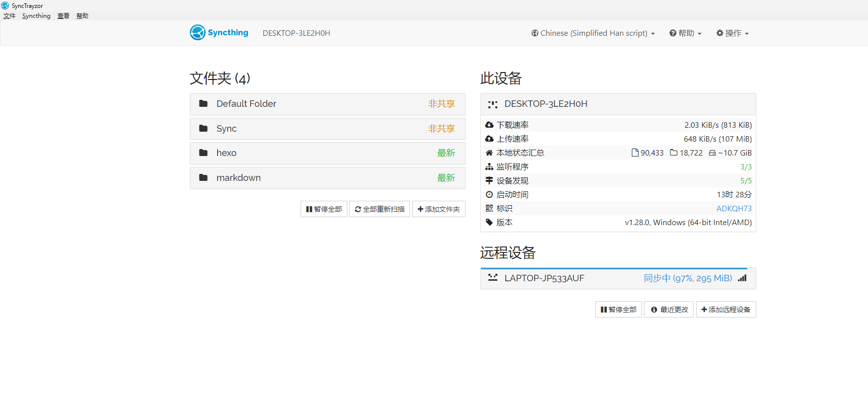Click the DESKTOP-3LE2H0H name in navbar
This screenshot has width=868, height=402.
[297, 33]
